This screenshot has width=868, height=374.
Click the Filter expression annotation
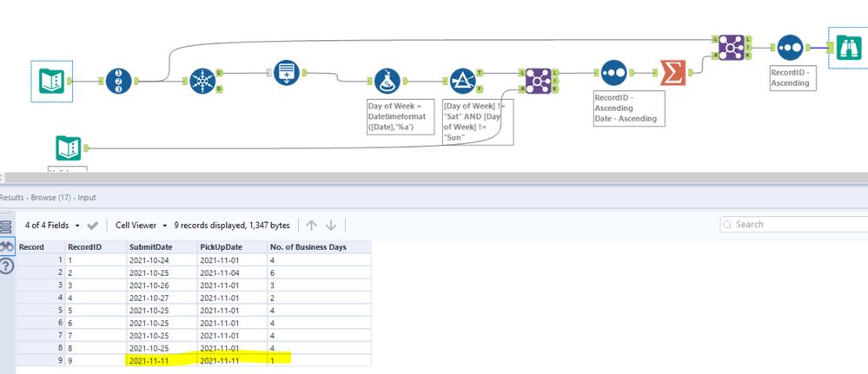[x=478, y=121]
